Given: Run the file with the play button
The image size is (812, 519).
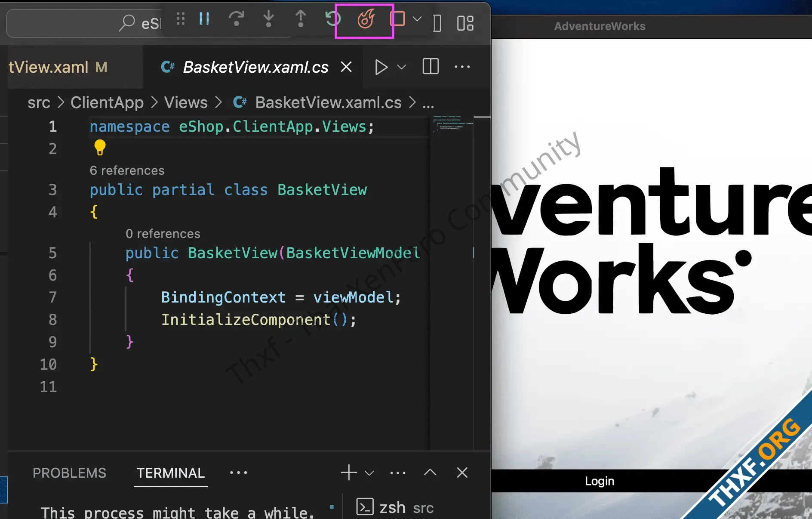Looking at the screenshot, I should 381,67.
